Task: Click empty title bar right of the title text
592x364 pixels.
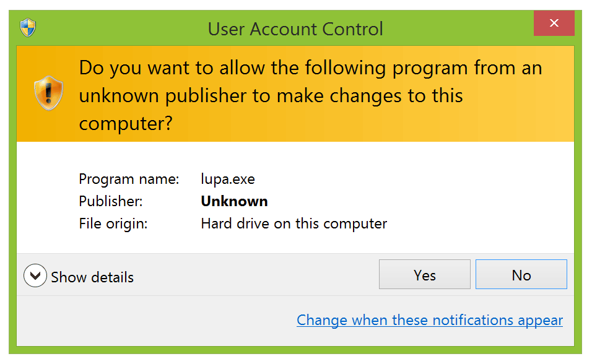Action: [x=458, y=28]
